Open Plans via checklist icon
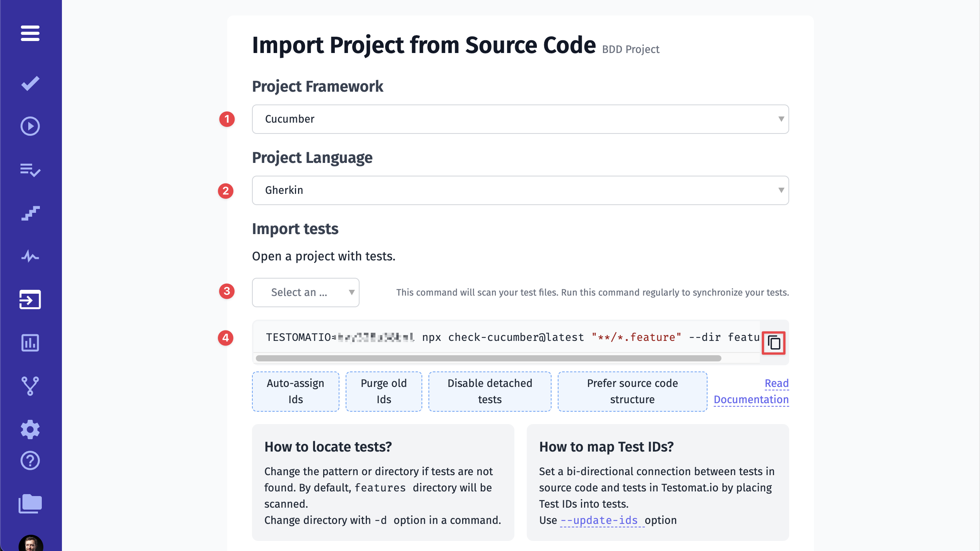Image resolution: width=980 pixels, height=551 pixels. [x=30, y=169]
